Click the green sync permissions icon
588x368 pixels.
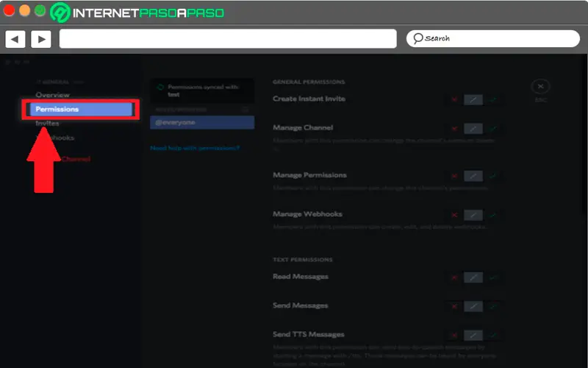coord(160,87)
